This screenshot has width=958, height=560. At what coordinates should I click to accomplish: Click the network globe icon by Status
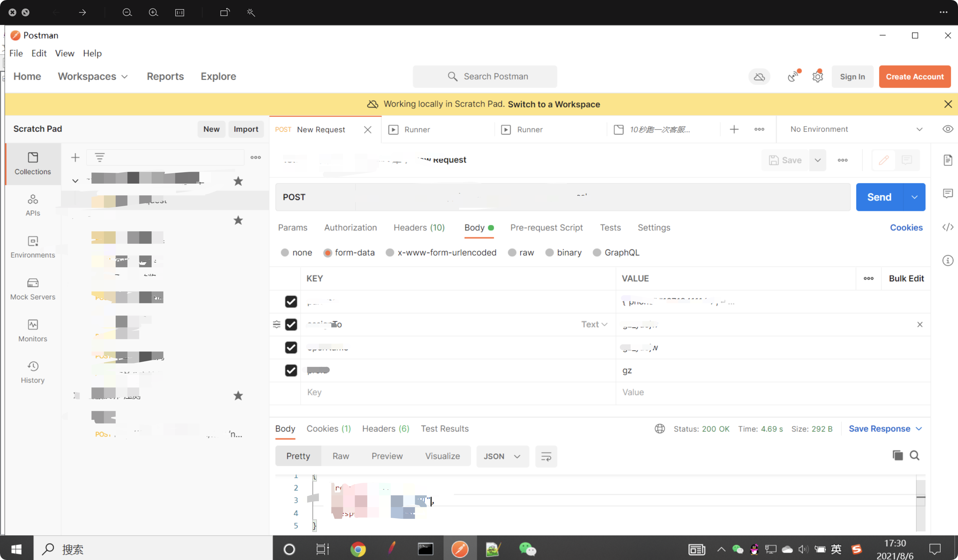coord(660,429)
